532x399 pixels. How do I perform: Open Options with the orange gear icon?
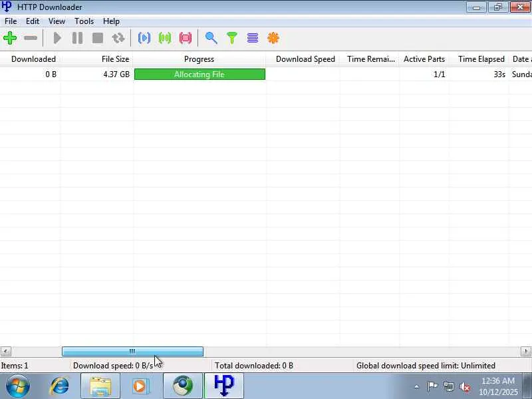coord(273,38)
